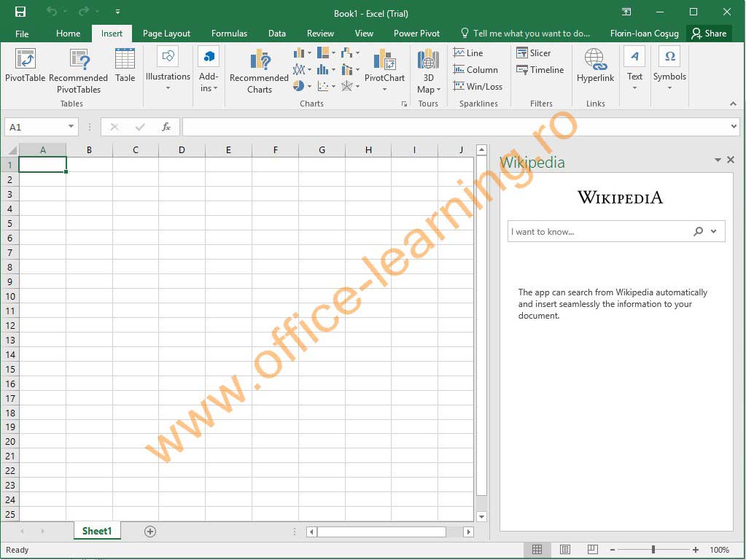Click the horizontal scrollbar right arrow
The height and width of the screenshot is (560, 746).
click(x=469, y=532)
